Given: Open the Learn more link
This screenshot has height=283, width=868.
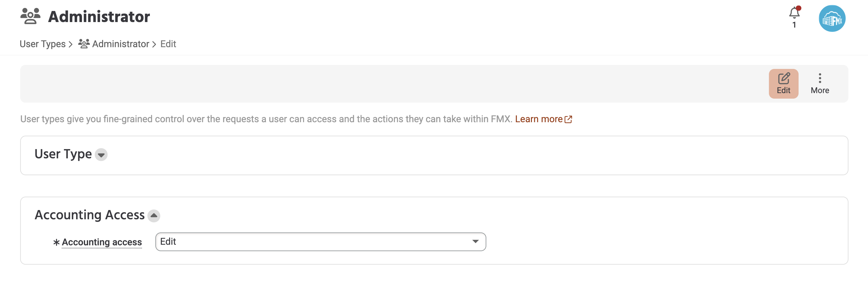Looking at the screenshot, I should [x=539, y=119].
